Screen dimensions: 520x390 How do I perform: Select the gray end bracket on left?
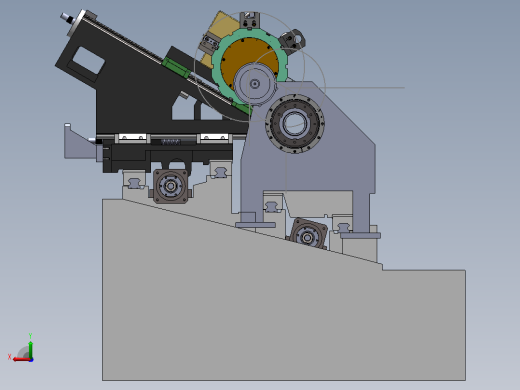coord(79,141)
